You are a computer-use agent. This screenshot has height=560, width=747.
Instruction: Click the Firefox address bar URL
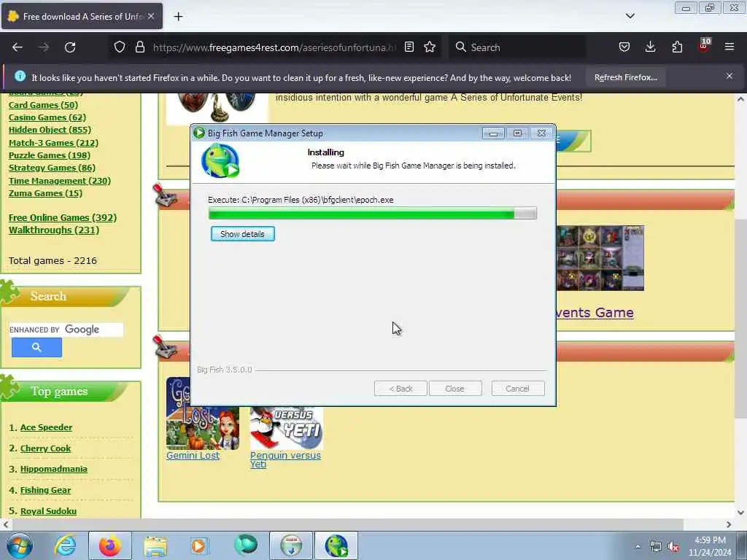(x=274, y=47)
